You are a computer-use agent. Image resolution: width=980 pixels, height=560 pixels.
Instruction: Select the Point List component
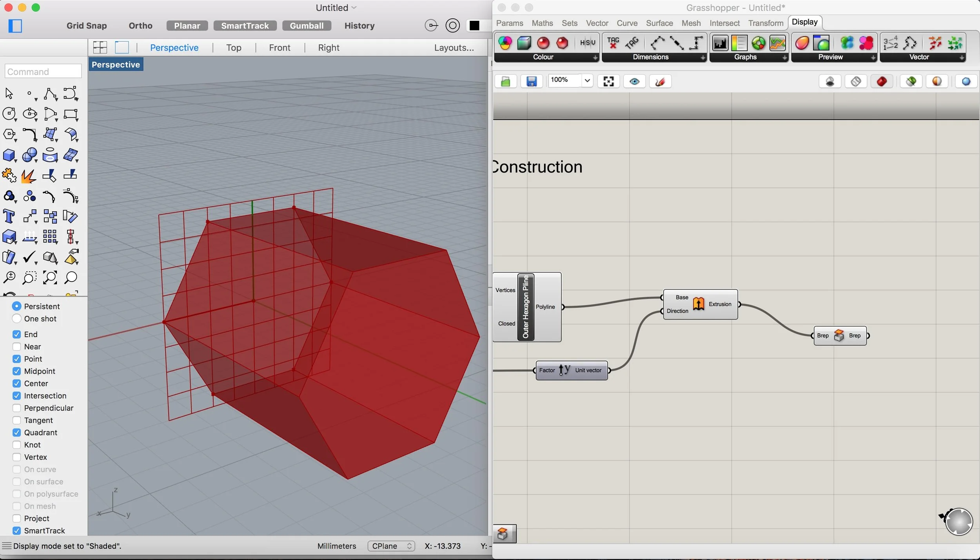tap(890, 43)
